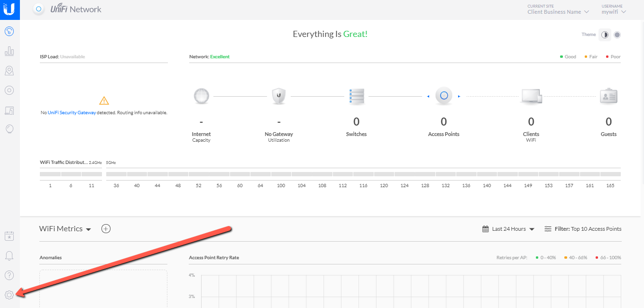Follow the UniFi Security Gateway link
Screen dimensions: 644x308
pos(72,113)
